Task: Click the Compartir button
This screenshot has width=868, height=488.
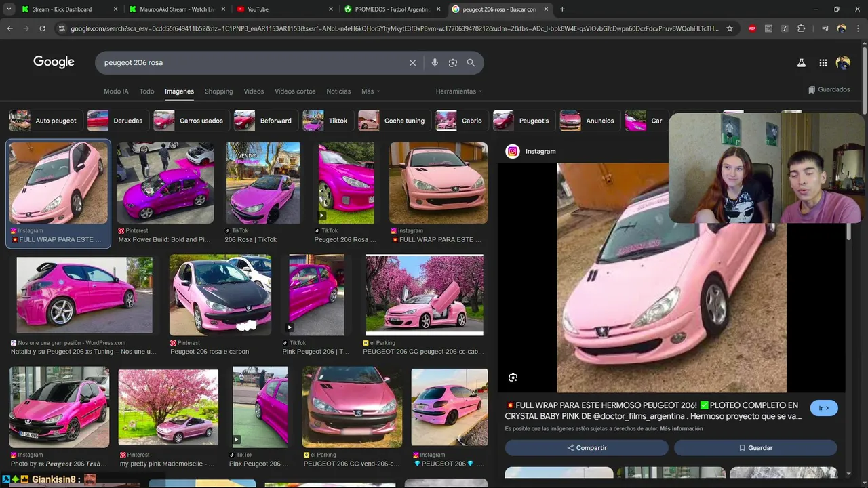Action: pos(587,448)
